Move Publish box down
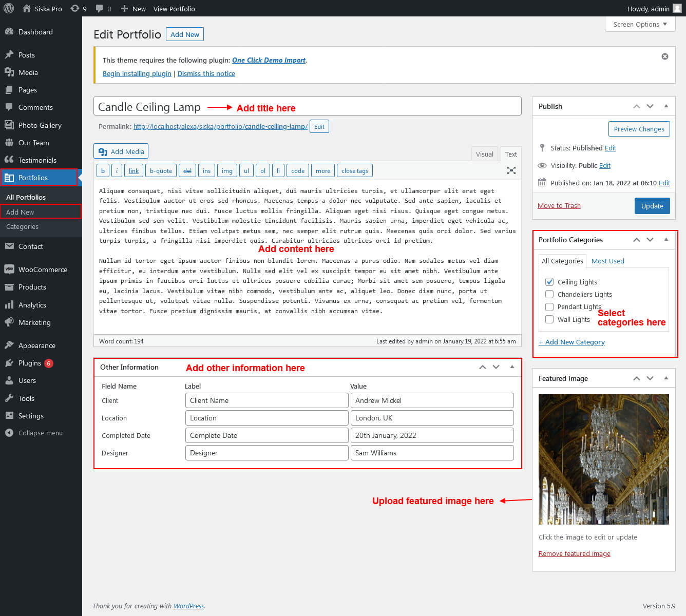Viewport: 686px width, 616px height. pos(650,106)
